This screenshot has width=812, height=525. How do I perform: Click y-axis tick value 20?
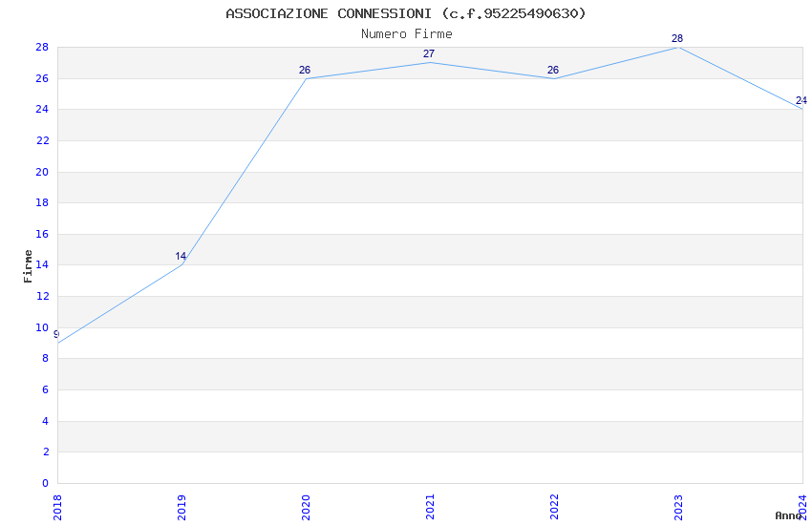point(42,172)
